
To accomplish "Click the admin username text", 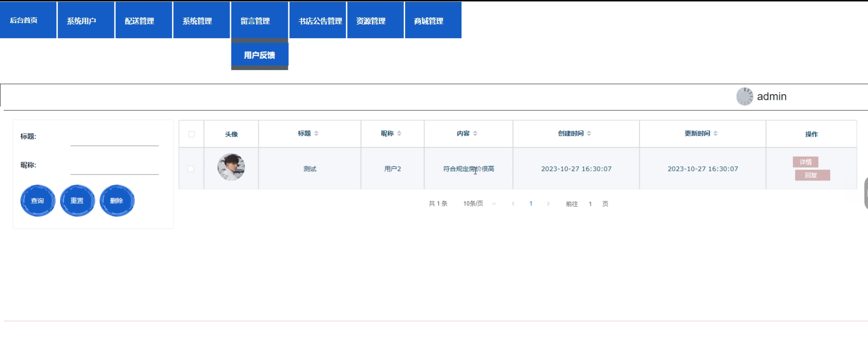I will coord(772,96).
